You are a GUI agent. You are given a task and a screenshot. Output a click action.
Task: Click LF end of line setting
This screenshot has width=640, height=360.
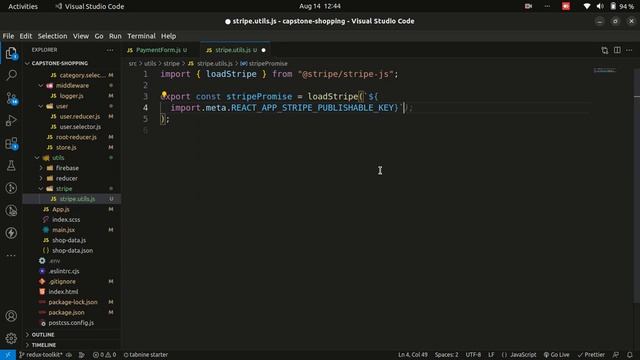click(491, 355)
